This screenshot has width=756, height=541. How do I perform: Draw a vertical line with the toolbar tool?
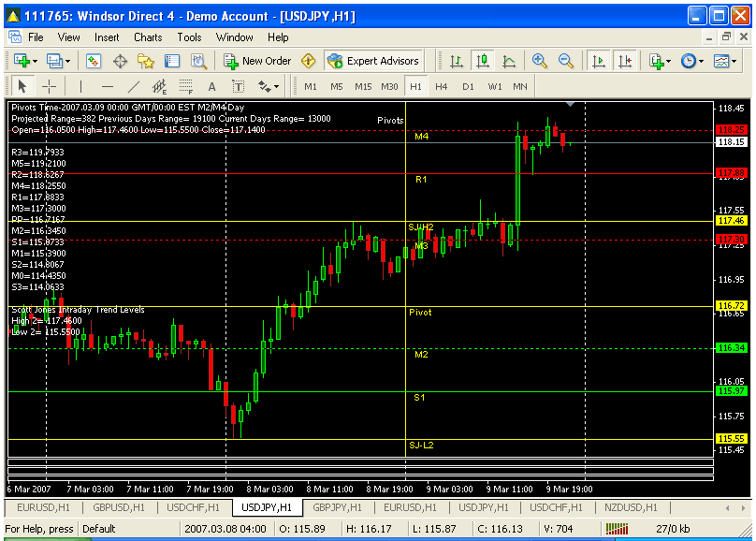80,87
